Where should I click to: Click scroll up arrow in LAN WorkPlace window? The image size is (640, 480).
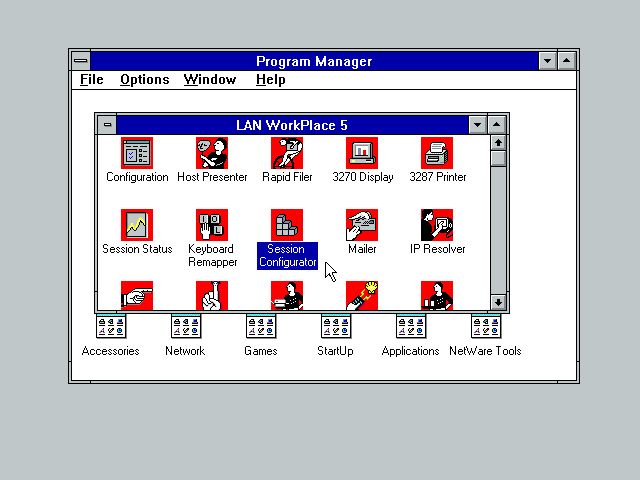[498, 142]
